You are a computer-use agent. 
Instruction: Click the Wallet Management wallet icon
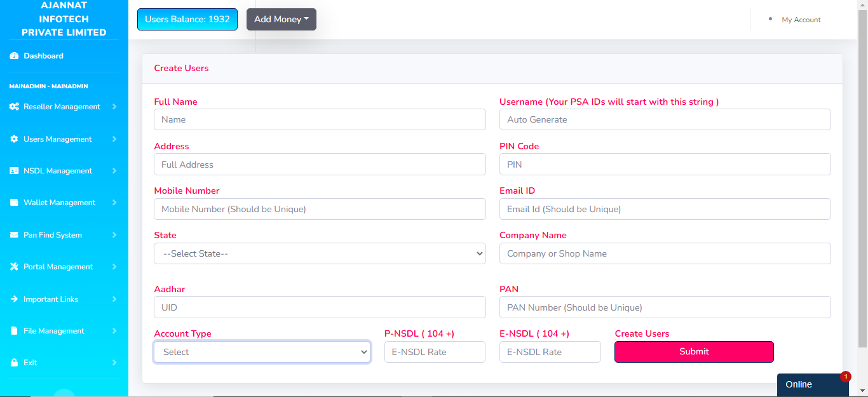tap(14, 203)
